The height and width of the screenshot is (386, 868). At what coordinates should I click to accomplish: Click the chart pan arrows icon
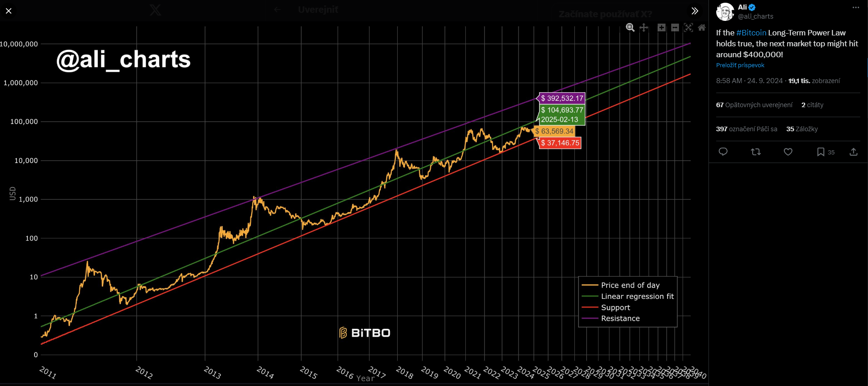[644, 28]
